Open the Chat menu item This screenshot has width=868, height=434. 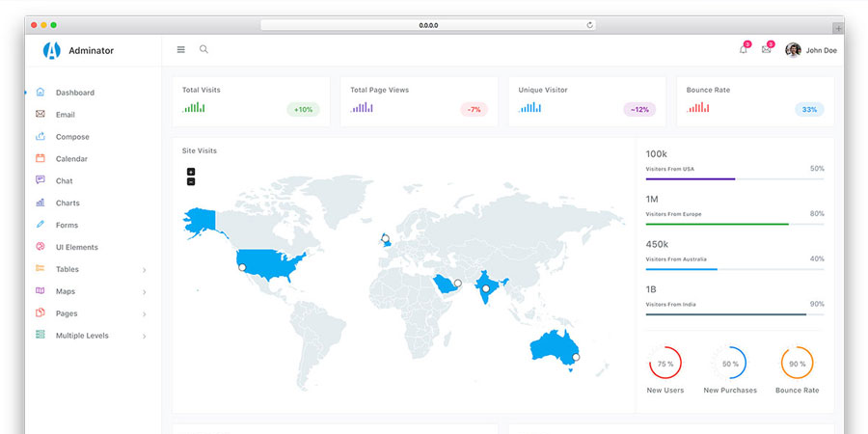coord(65,181)
